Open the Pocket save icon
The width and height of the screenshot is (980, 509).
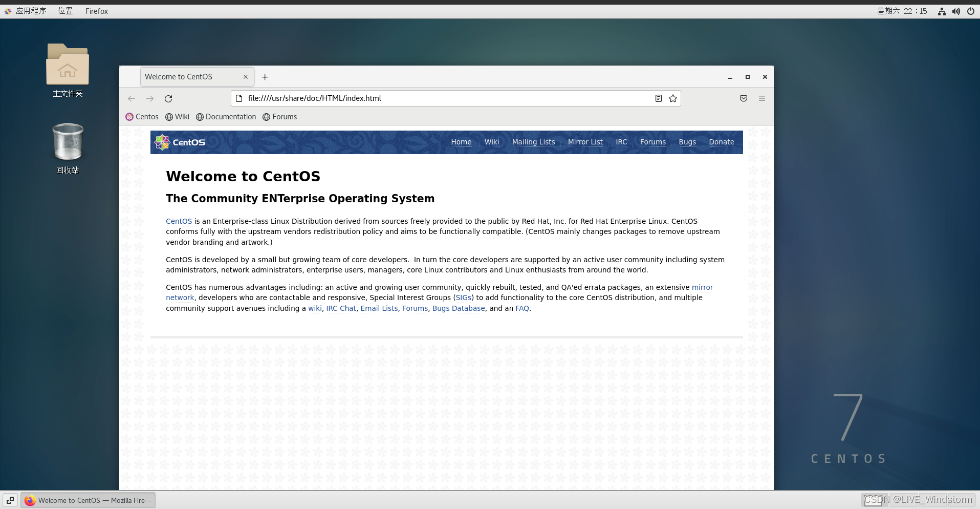[744, 98]
